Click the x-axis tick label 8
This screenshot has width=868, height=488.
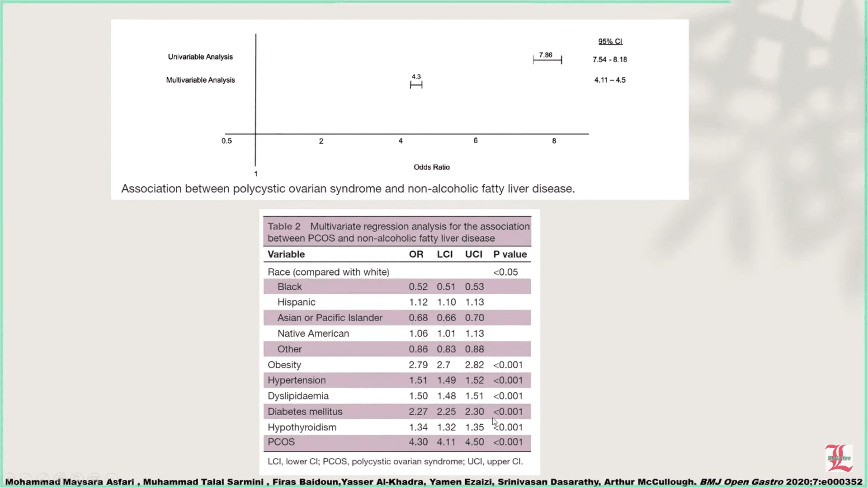554,141
